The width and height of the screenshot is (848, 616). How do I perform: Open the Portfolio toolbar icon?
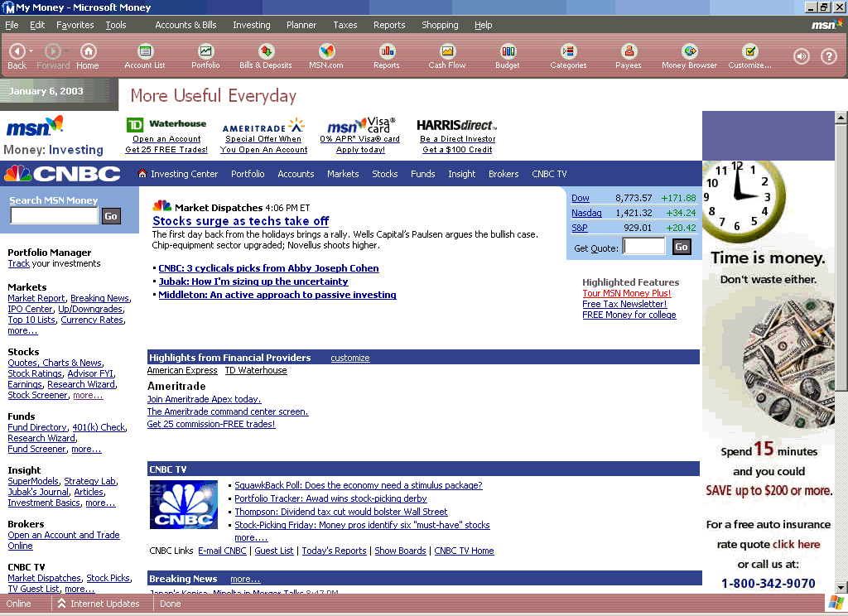click(205, 55)
